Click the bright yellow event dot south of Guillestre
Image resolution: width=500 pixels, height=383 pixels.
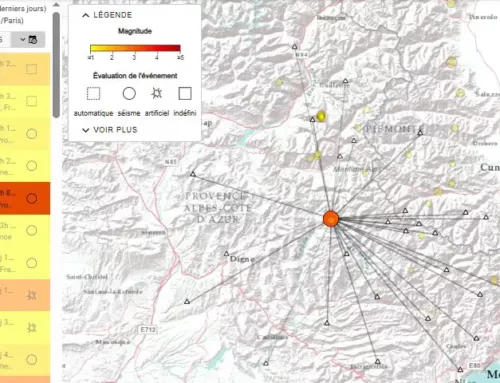point(321,116)
